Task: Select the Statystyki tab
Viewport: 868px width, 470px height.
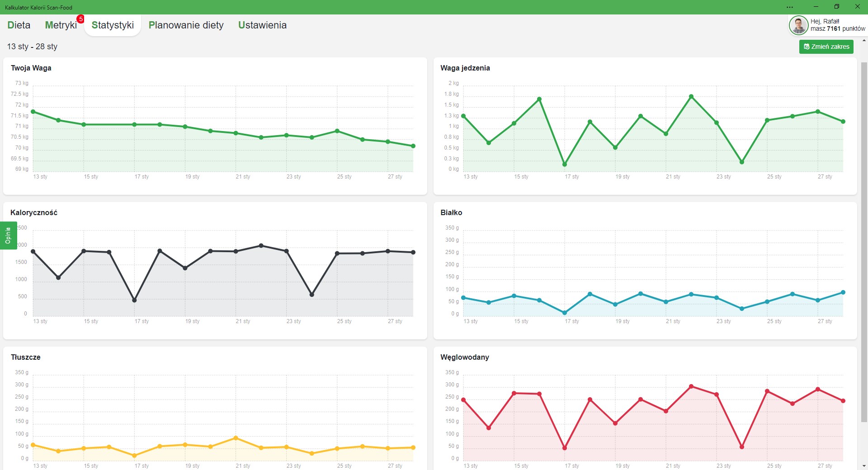Action: [x=113, y=25]
